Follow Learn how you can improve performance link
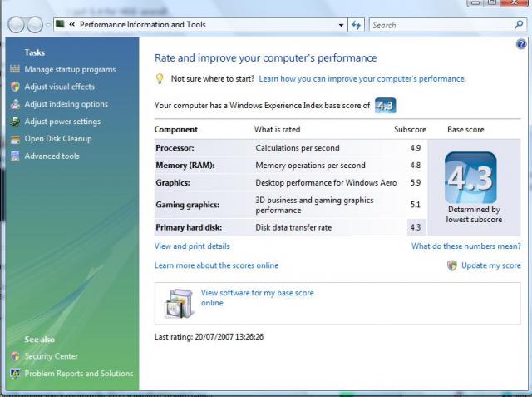The width and height of the screenshot is (532, 397). [x=362, y=79]
